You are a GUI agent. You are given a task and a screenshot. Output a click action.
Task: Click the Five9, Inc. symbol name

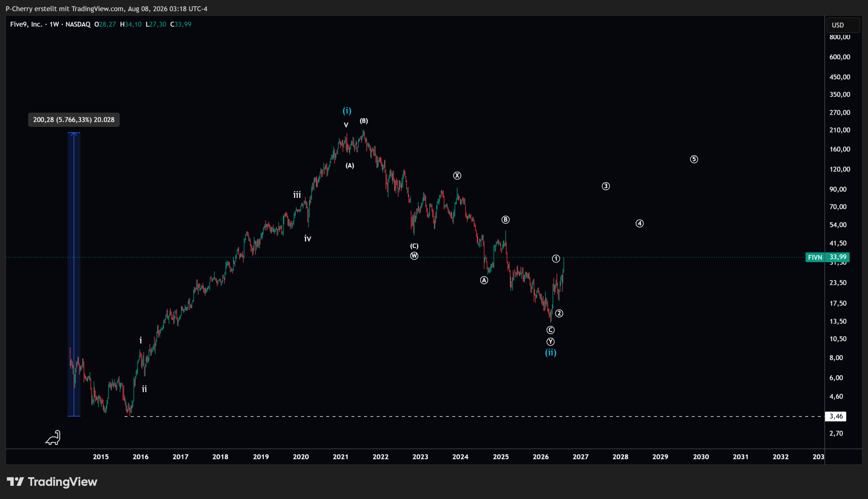(26, 24)
